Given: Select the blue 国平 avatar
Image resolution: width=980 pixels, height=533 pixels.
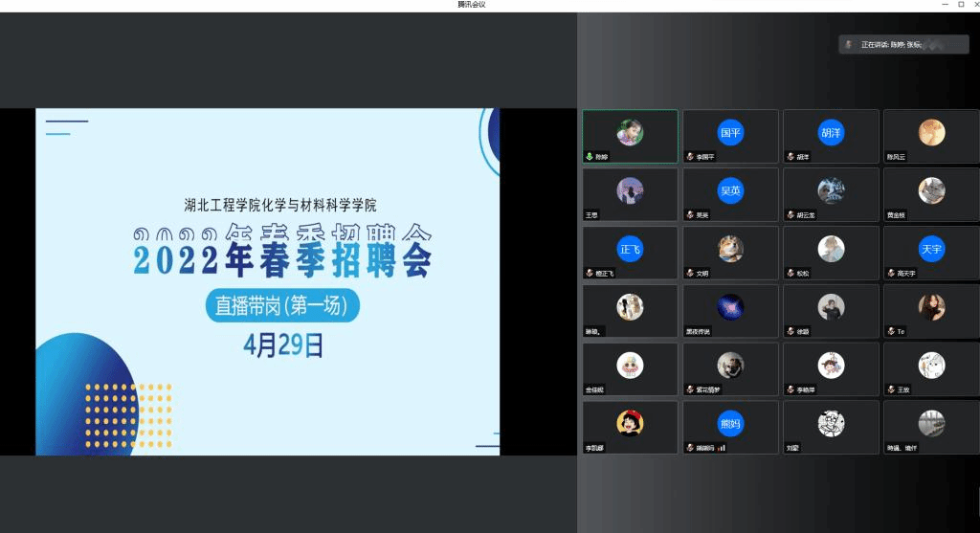Looking at the screenshot, I should (730, 133).
